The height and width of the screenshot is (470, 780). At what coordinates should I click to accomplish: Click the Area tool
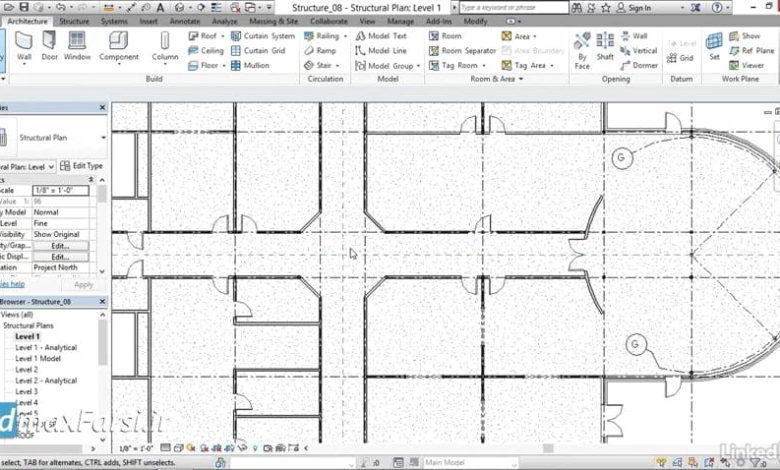click(x=515, y=36)
